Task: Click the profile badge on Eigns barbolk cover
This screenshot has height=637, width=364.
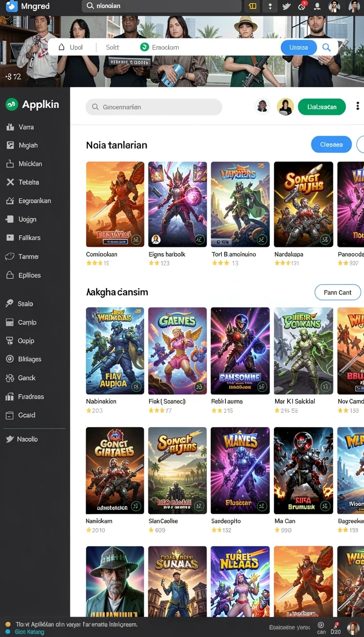Action: tap(156, 239)
